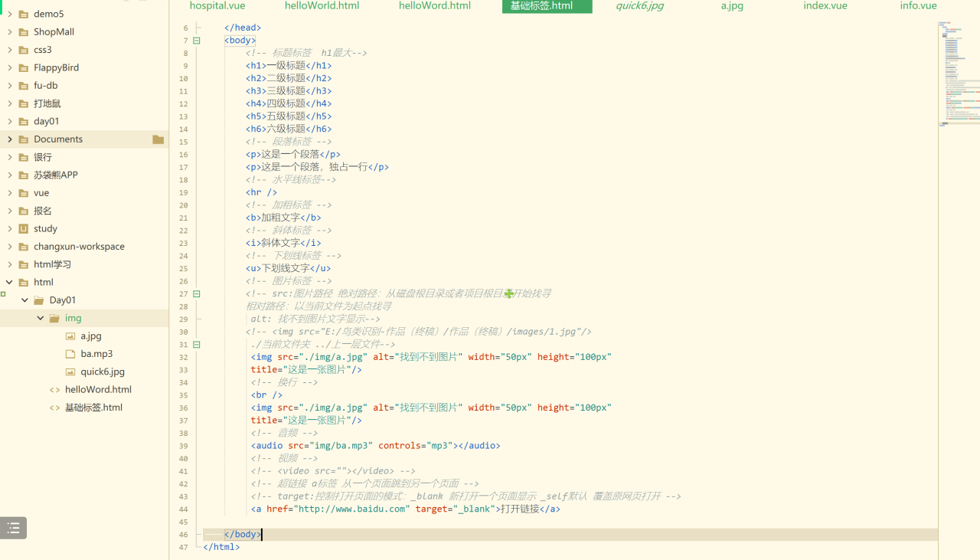Click the image file icon next to a.jpg
The height and width of the screenshot is (560, 980).
point(70,336)
